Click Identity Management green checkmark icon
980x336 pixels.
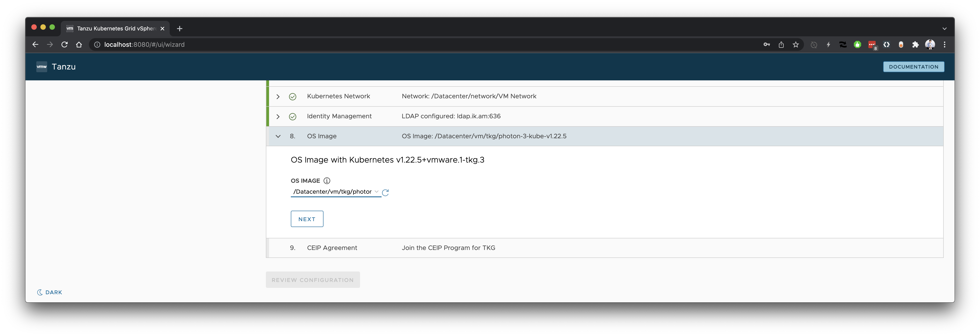(293, 116)
